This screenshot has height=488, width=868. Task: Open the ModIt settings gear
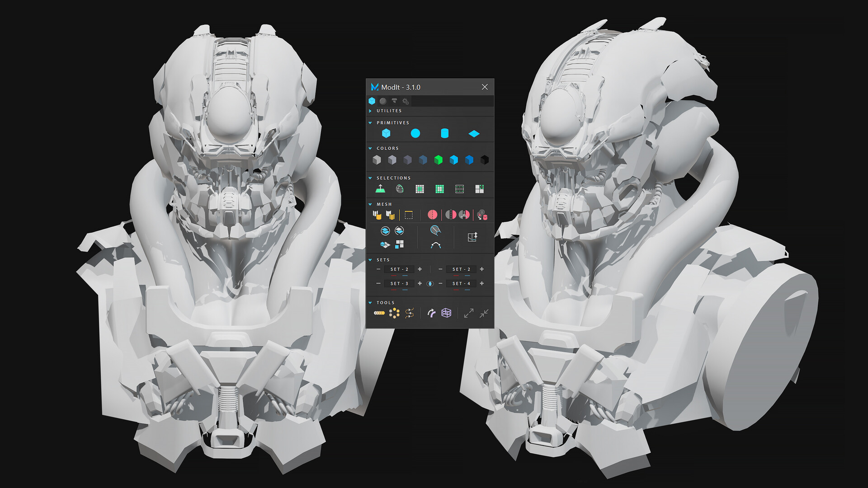click(406, 102)
